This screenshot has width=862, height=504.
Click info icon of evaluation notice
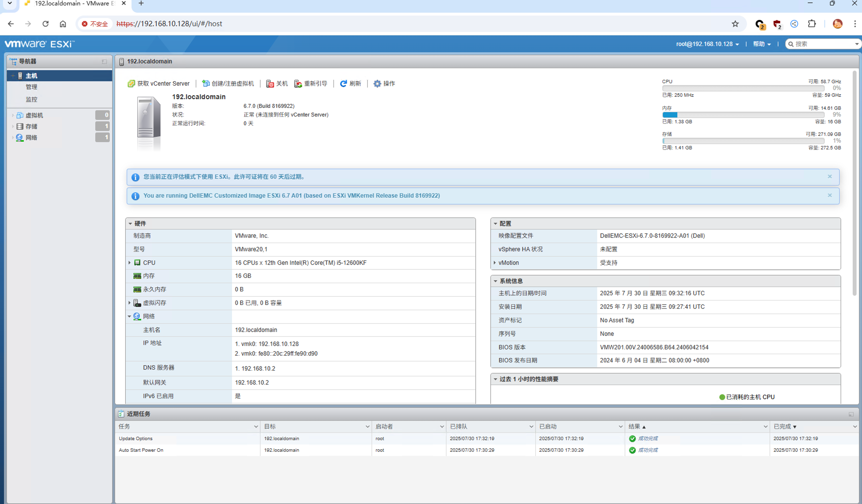click(x=136, y=177)
